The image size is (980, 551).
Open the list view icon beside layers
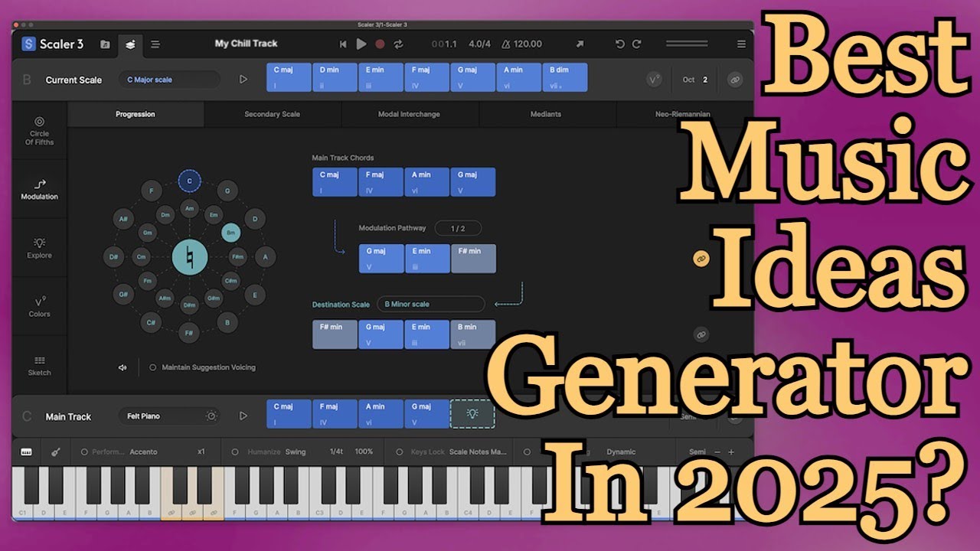(155, 44)
